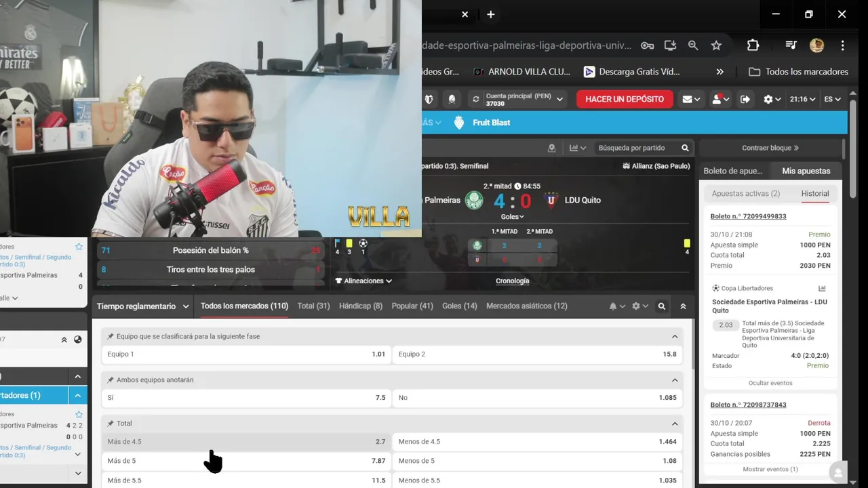This screenshot has width=868, height=488.
Task: Show hidden bookmarks via double-chevron
Action: pos(719,72)
